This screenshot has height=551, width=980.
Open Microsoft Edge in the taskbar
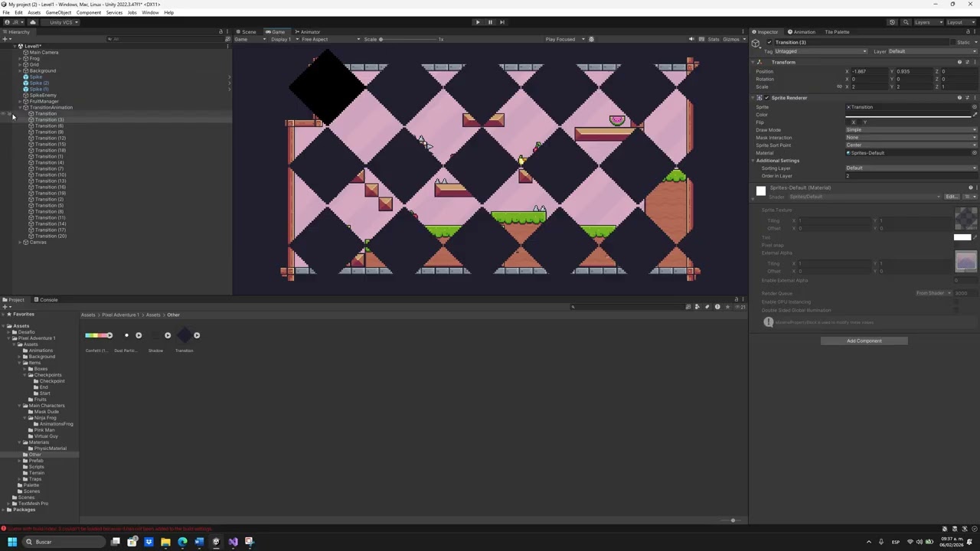pos(182,542)
